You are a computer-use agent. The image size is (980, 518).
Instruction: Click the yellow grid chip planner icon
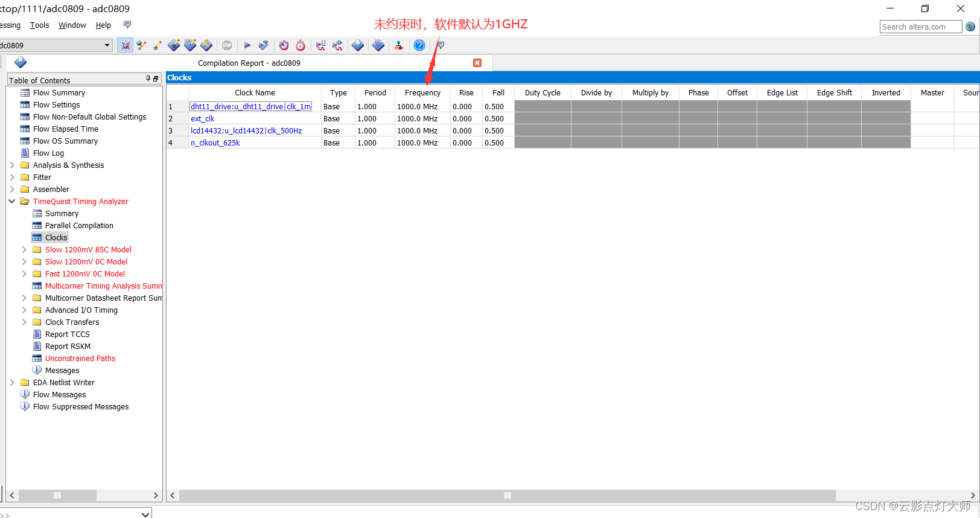coord(206,45)
